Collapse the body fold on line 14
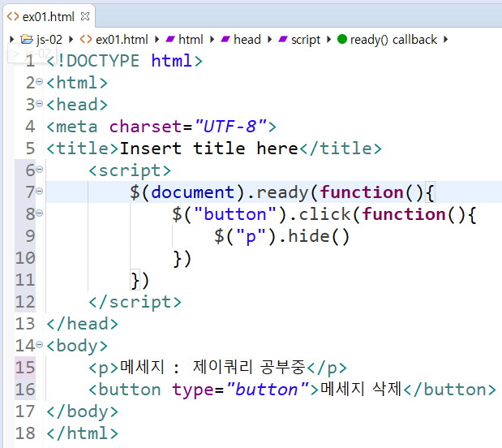 [40, 344]
